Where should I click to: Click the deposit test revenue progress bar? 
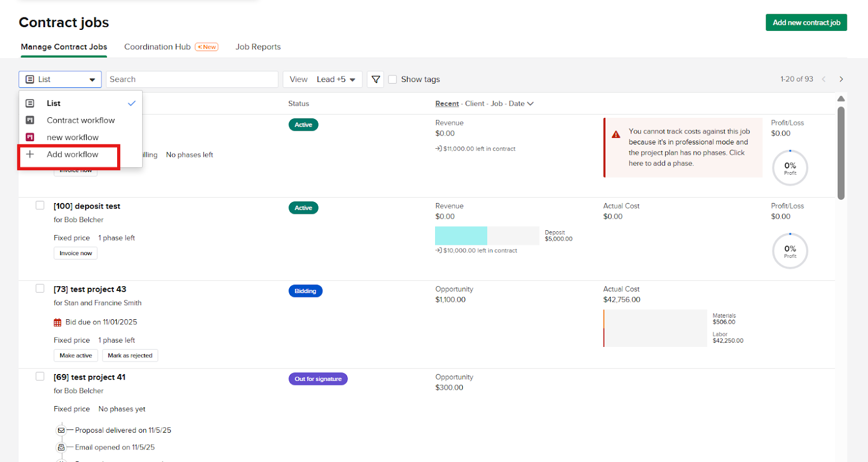487,236
